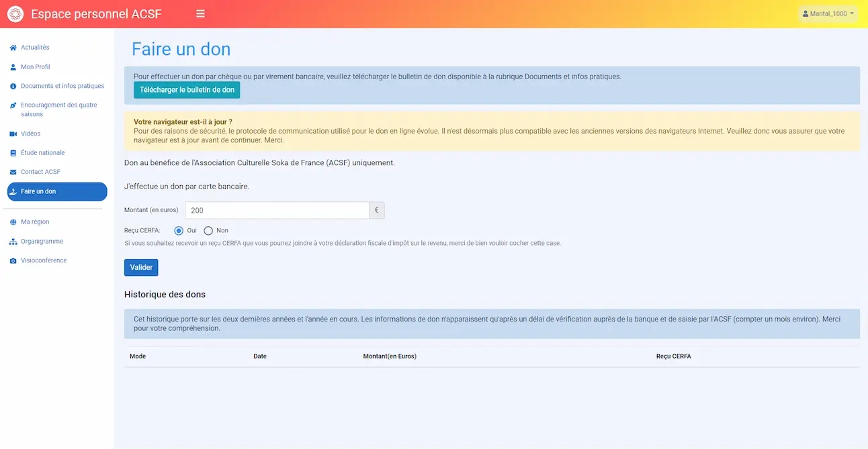Screen dimensions: 868x449
Task: Toggle the hamburger sidebar menu icon
Action: pyautogui.click(x=200, y=14)
